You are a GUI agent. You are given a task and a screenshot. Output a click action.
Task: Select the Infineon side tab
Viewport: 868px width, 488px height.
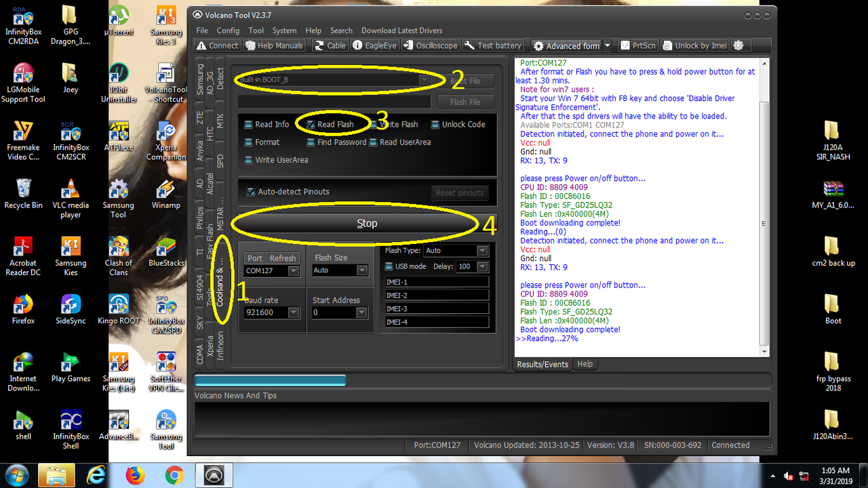pos(220,346)
